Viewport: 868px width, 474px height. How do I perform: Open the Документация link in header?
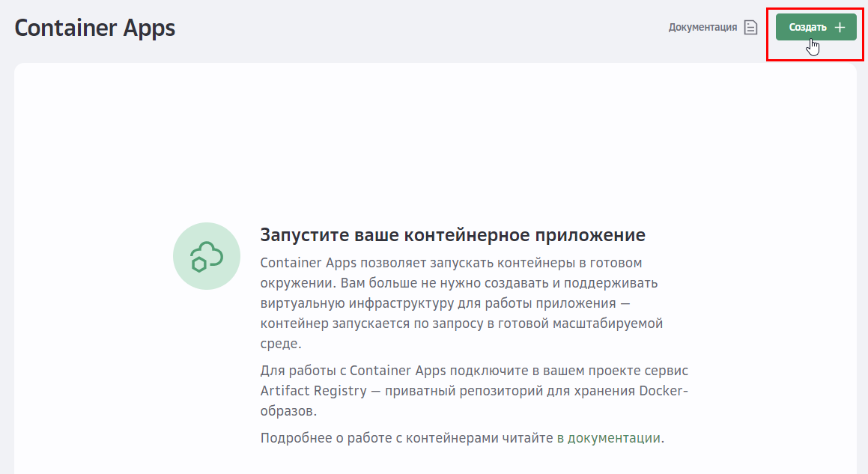point(702,28)
